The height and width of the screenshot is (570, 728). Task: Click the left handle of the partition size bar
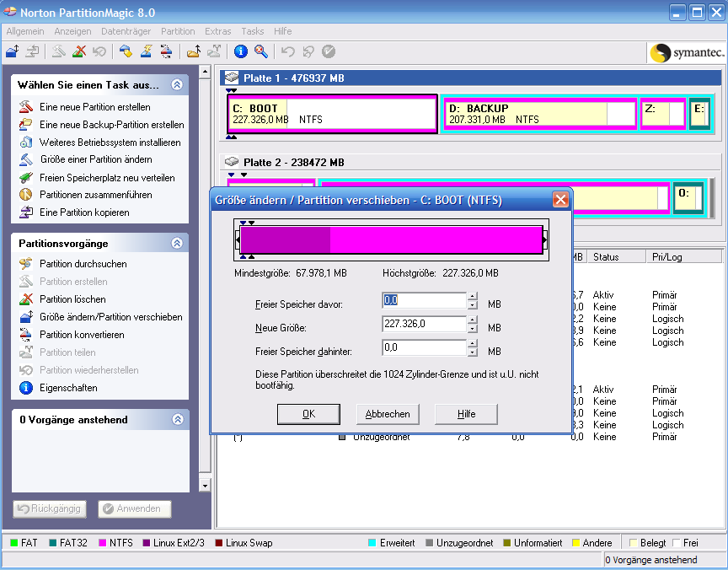pos(238,239)
